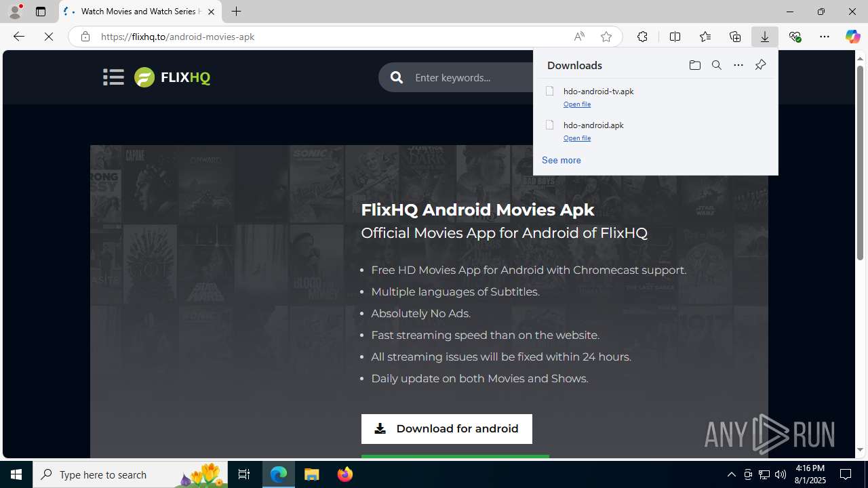View site information lock icon

(85, 37)
